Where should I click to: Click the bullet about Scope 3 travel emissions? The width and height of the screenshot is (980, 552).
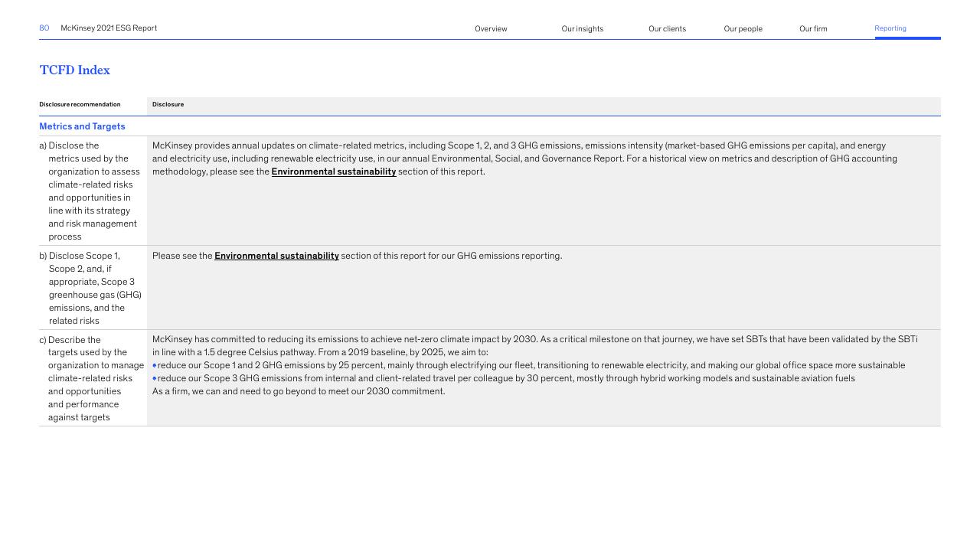pos(504,378)
